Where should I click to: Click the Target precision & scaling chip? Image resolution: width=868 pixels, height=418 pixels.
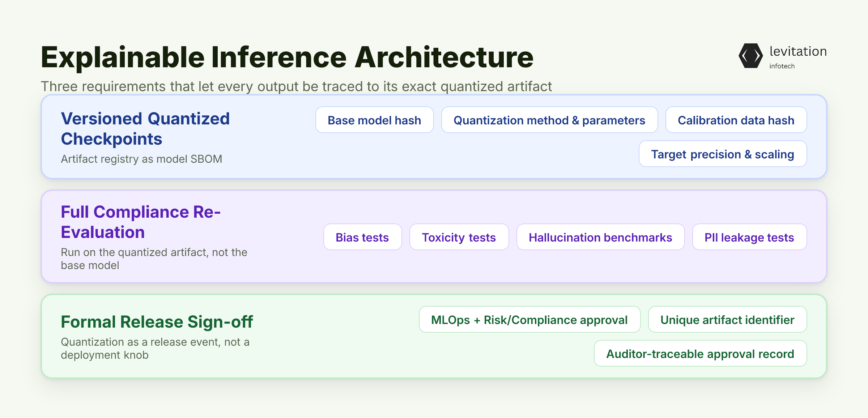click(723, 154)
